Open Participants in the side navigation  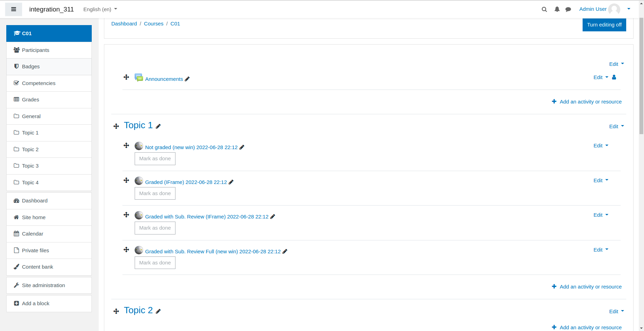pyautogui.click(x=49, y=50)
